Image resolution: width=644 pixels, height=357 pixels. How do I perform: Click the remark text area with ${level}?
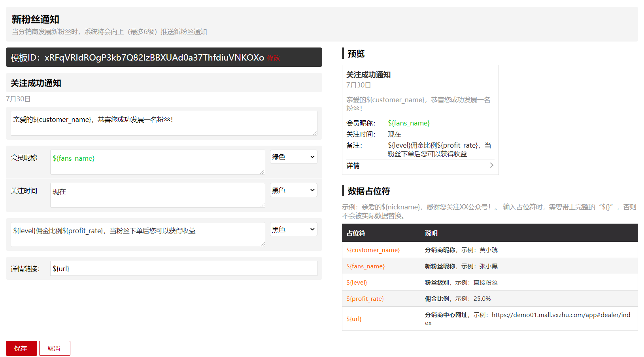click(x=138, y=234)
